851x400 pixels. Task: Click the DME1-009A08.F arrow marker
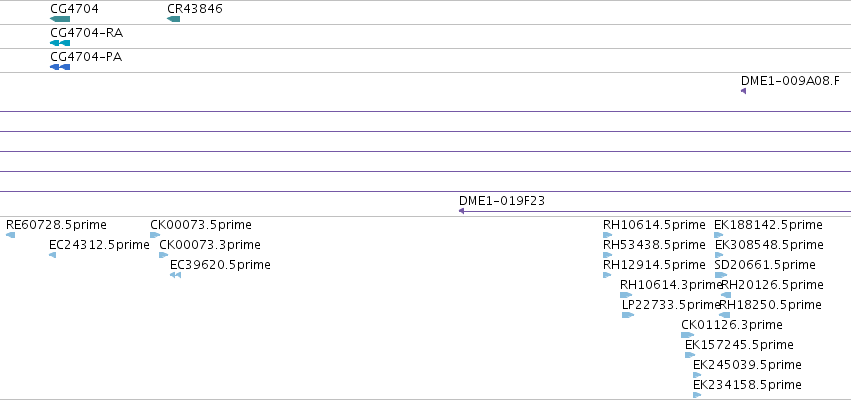[x=744, y=91]
